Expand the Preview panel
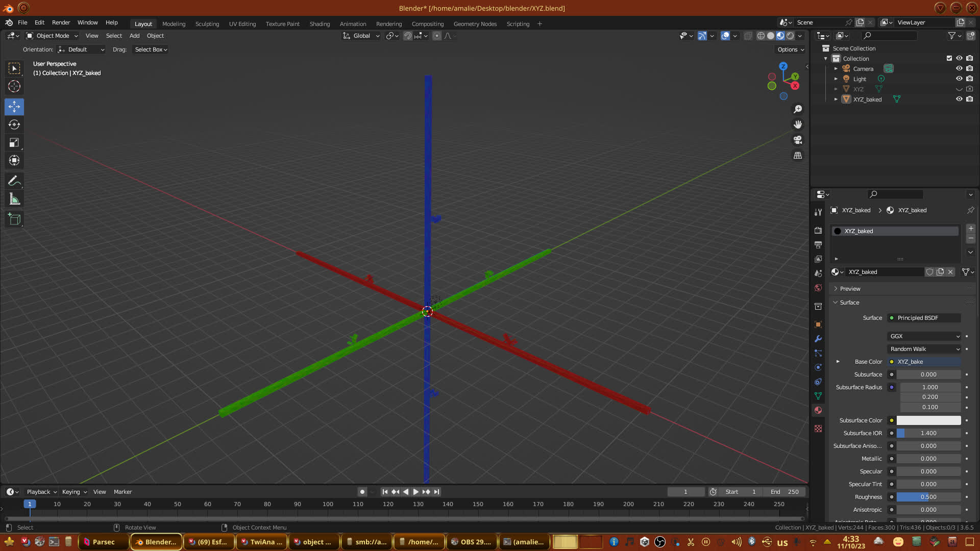 (850, 289)
